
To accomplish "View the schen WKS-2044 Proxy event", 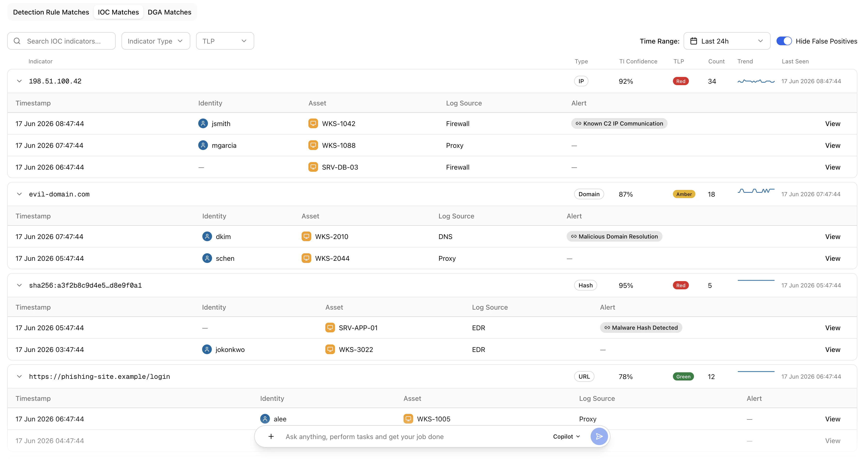I will click(833, 258).
